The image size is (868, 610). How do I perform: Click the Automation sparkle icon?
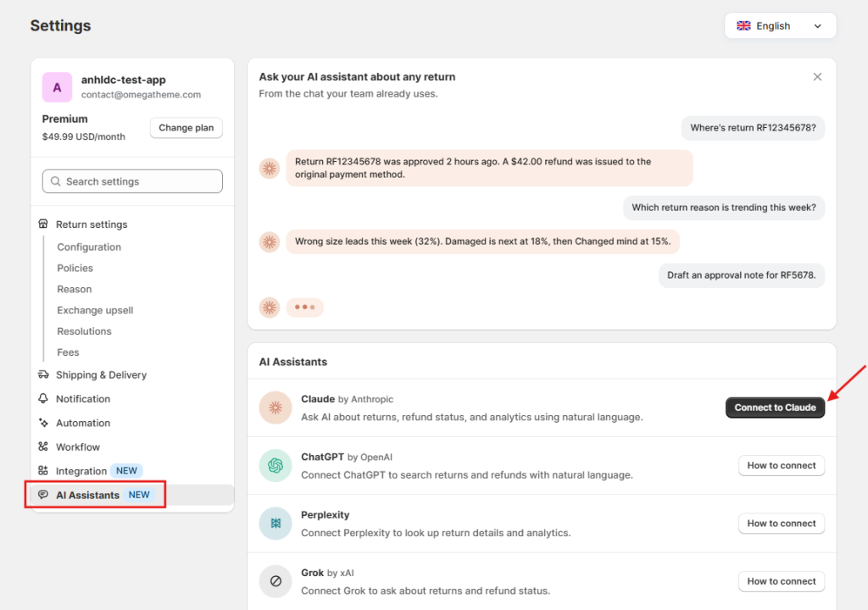pyautogui.click(x=43, y=423)
